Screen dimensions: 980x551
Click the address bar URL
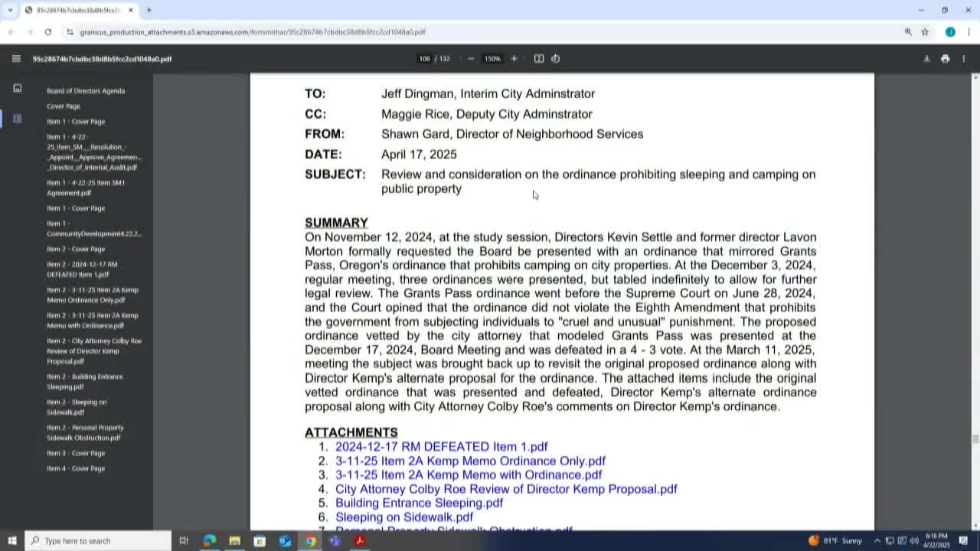[x=253, y=32]
